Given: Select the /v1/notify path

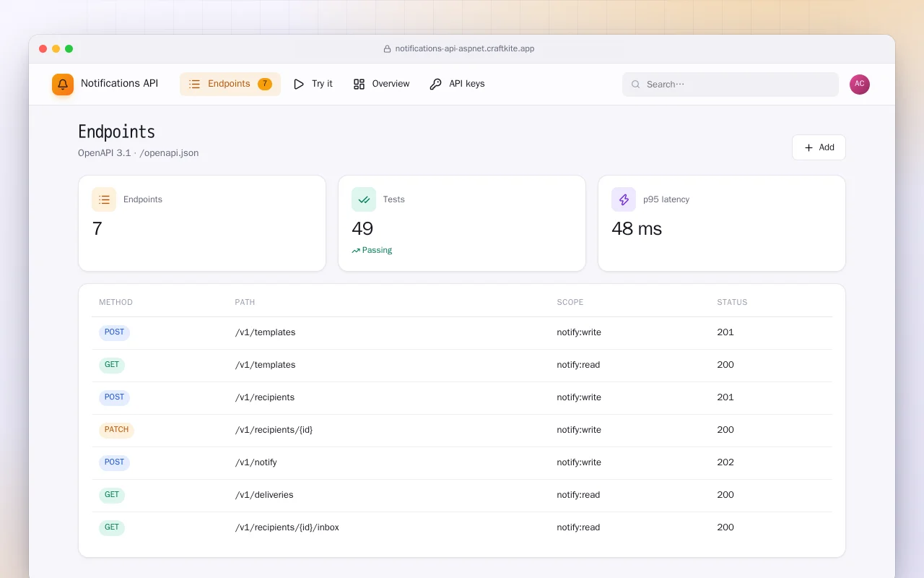Looking at the screenshot, I should (256, 462).
